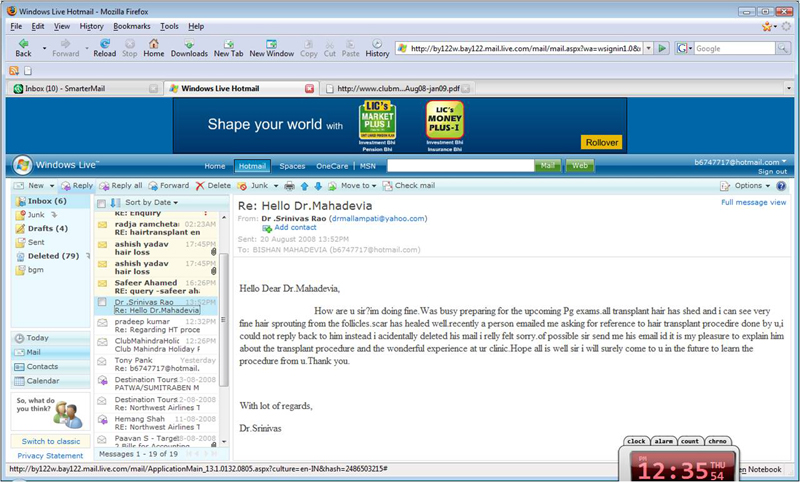Screen dimensions: 800x482
Task: Tick the select-all messages checkbox
Action: pyautogui.click(x=101, y=203)
